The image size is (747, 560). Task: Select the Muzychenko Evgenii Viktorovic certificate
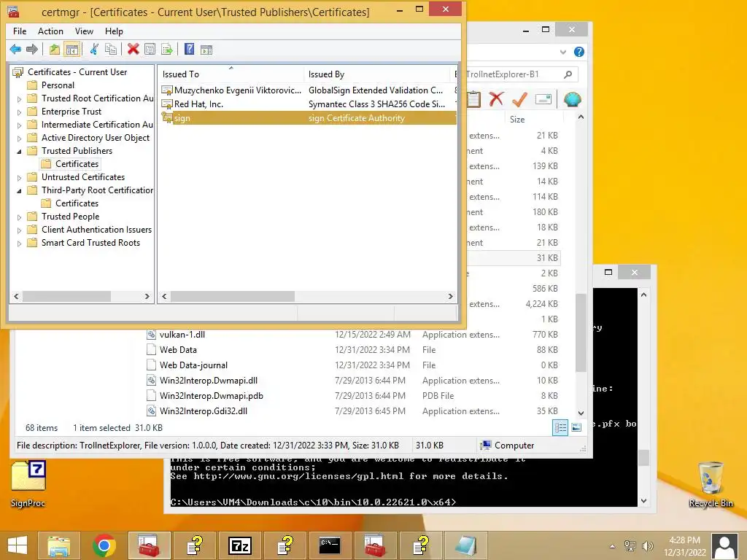click(x=307, y=90)
